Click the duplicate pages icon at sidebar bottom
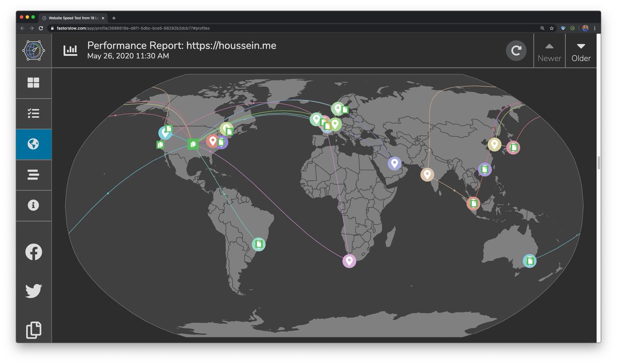 33,330
